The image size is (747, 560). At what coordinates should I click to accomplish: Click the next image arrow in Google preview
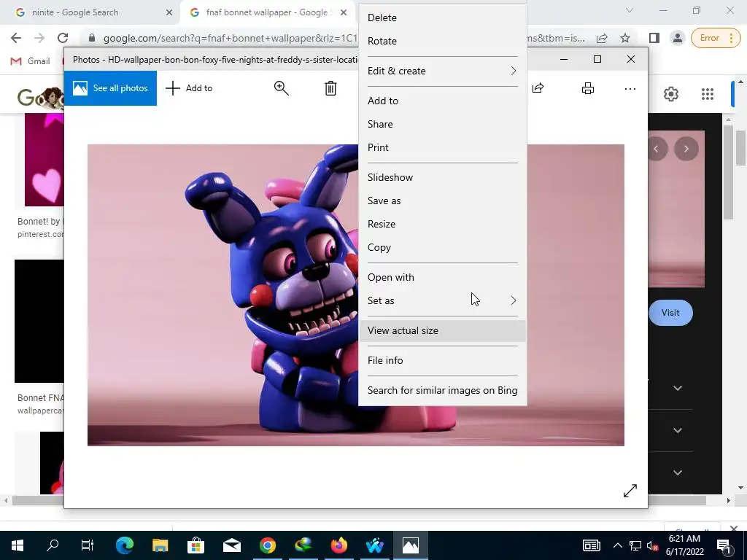click(x=686, y=149)
